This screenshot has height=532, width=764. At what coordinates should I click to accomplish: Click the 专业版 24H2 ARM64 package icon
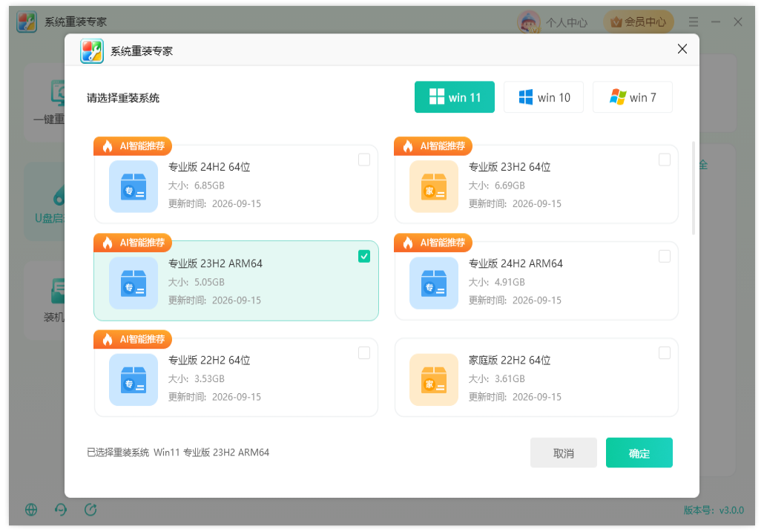[434, 283]
